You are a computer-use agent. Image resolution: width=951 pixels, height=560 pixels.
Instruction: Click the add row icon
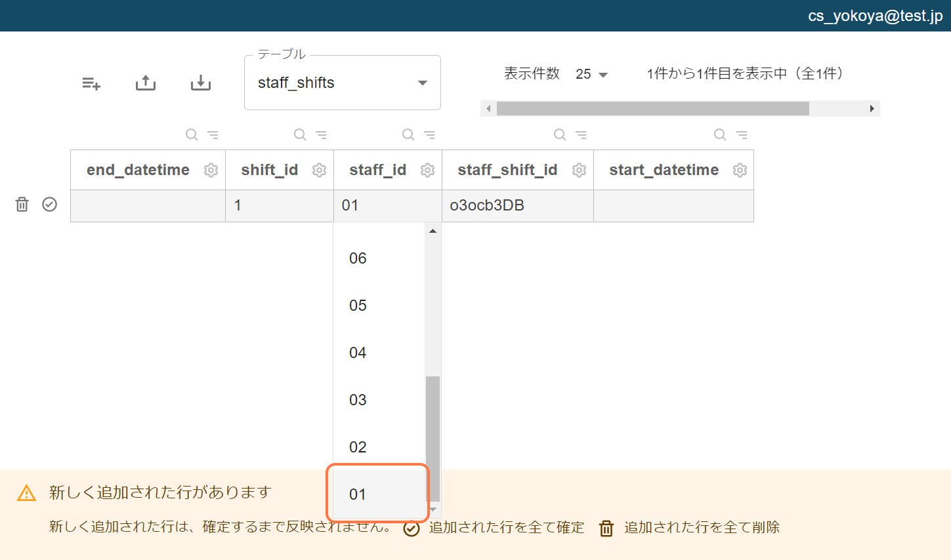91,83
